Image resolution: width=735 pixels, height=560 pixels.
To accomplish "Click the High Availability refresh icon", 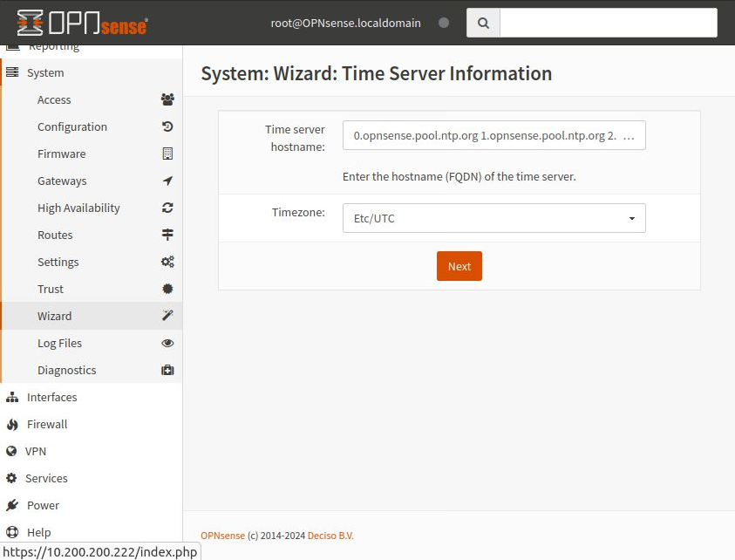I will tap(167, 208).
